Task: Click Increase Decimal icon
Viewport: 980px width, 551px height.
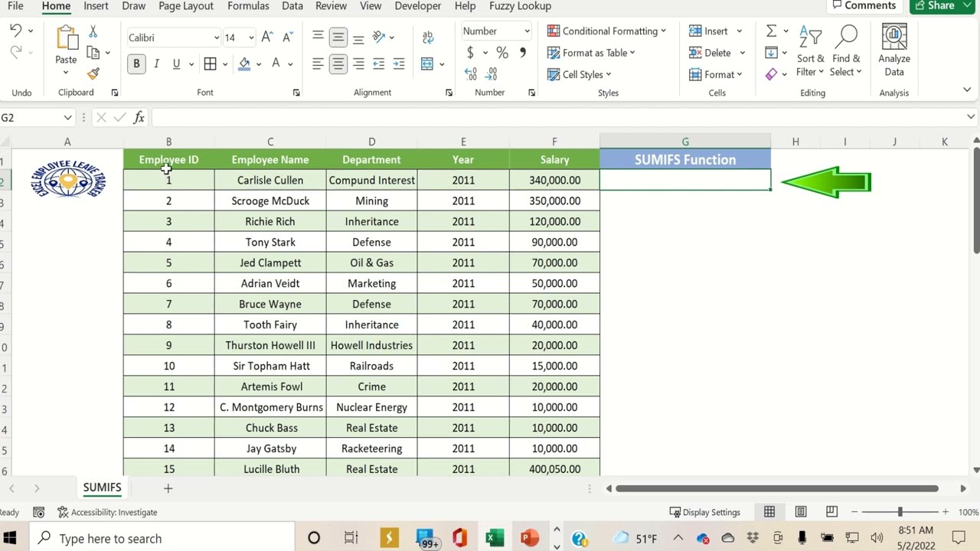Action: coord(470,74)
